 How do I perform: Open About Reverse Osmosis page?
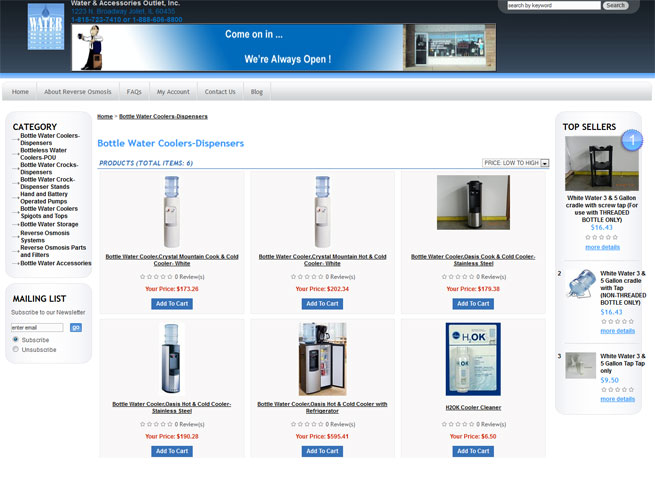click(x=78, y=91)
